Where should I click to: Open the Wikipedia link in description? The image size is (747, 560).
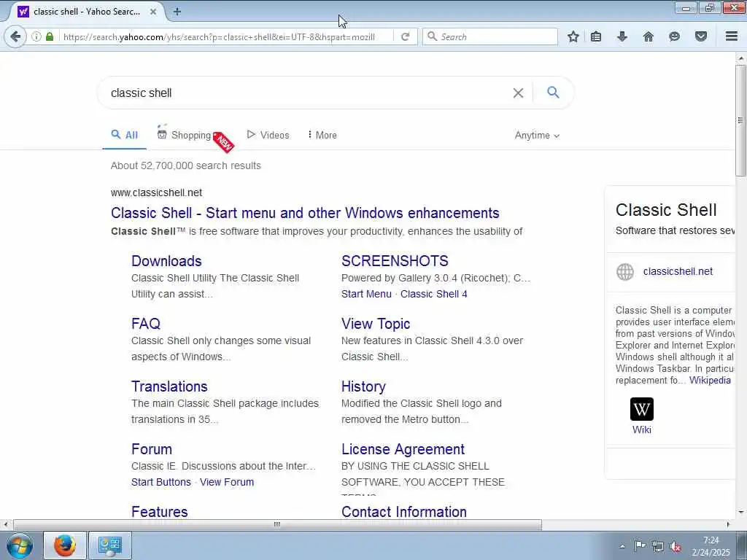point(710,381)
